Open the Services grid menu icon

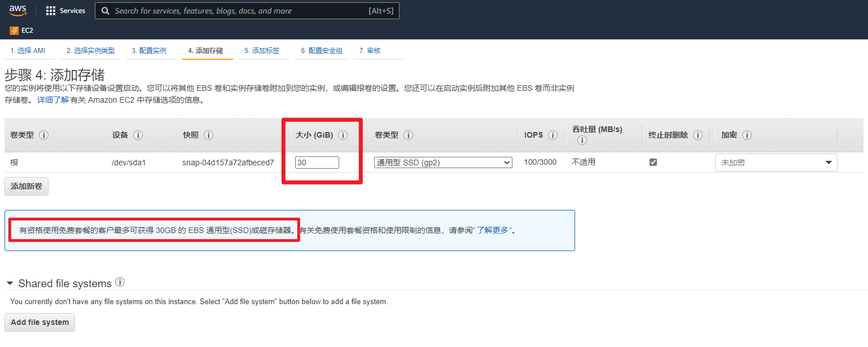(x=51, y=11)
